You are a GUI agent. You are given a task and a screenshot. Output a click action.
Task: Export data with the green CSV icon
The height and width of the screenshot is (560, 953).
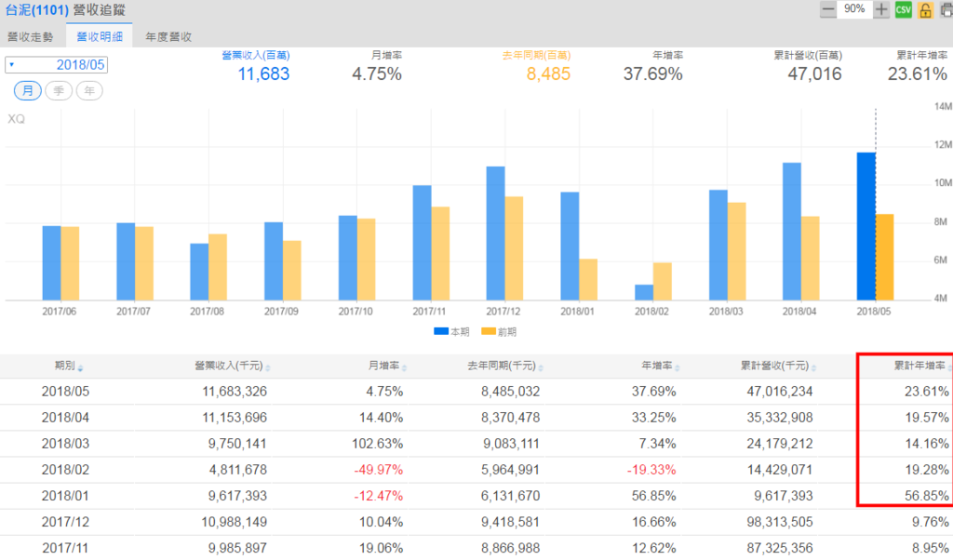(903, 9)
